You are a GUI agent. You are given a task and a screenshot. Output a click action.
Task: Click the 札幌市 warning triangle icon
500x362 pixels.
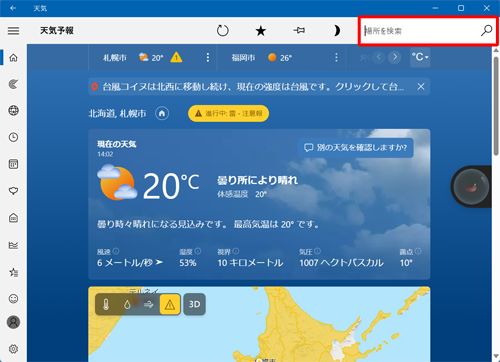click(x=176, y=57)
